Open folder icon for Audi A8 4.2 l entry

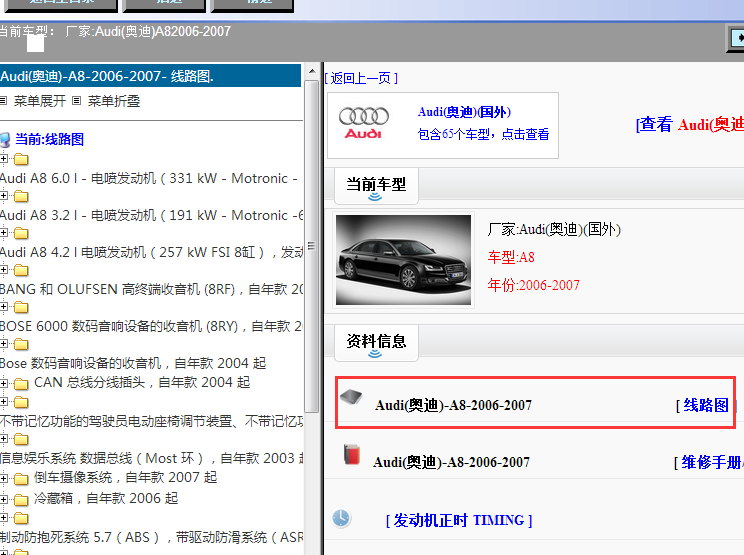pos(21,233)
